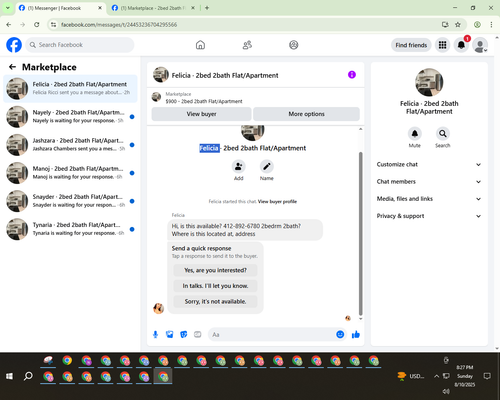Expand Media, files and links section
The height and width of the screenshot is (400, 500).
(x=429, y=199)
